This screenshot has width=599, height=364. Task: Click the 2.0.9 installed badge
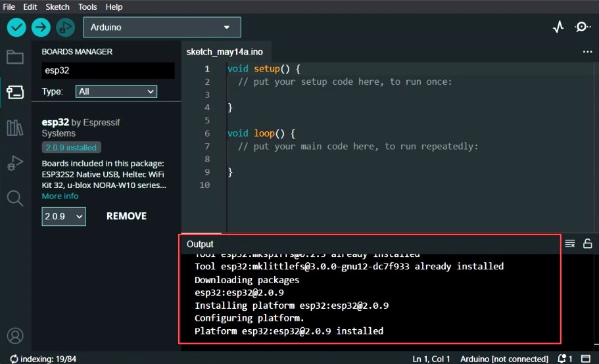71,148
